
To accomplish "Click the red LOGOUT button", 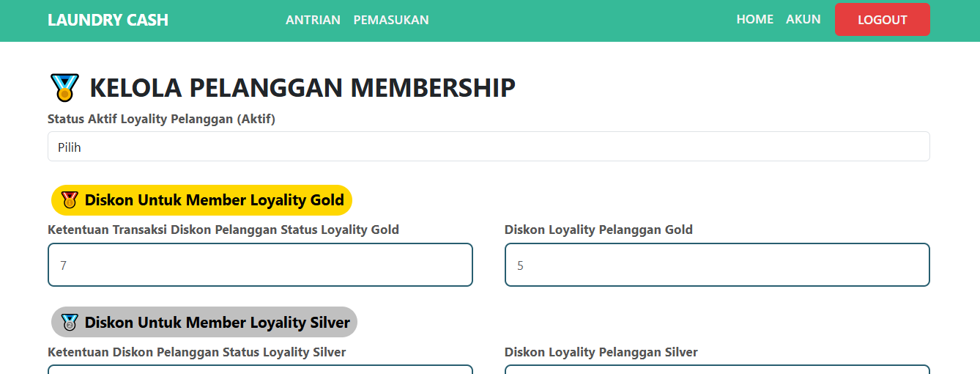I will [883, 20].
